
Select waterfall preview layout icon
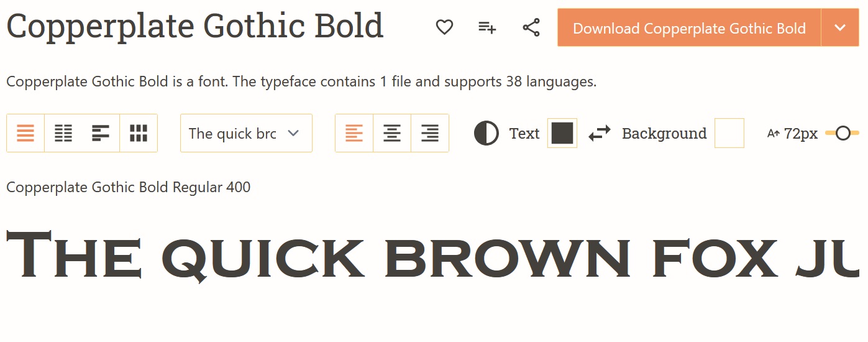pyautogui.click(x=101, y=133)
